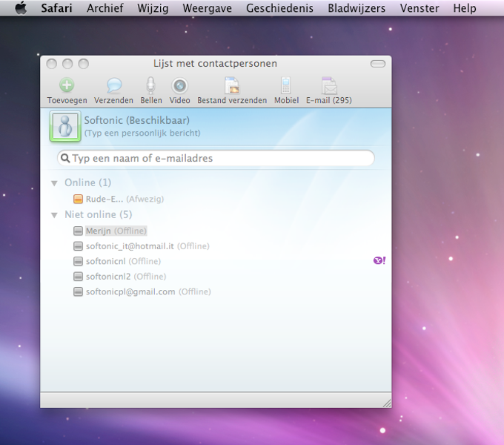Select contact Merijn (Offline)
This screenshot has width=504, height=445.
[116, 231]
